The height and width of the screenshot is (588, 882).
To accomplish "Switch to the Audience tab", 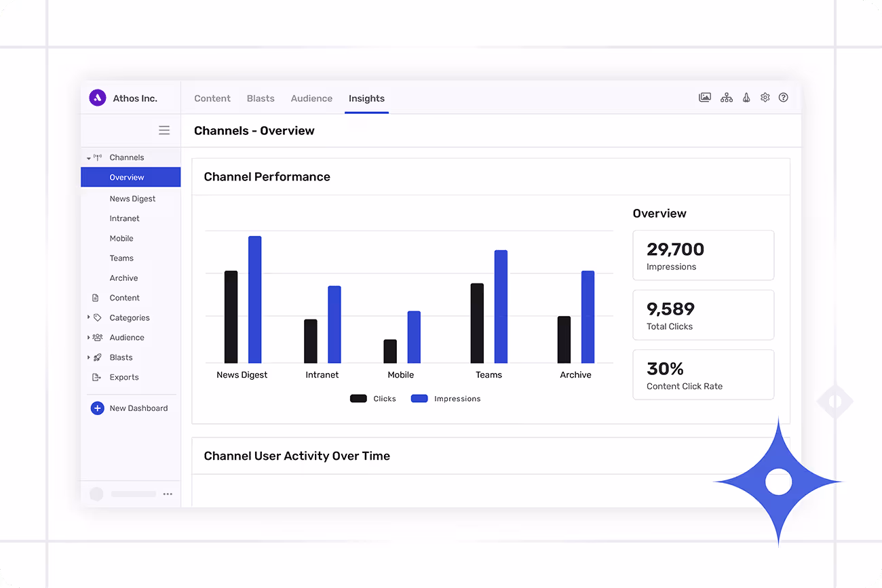I will (x=311, y=98).
